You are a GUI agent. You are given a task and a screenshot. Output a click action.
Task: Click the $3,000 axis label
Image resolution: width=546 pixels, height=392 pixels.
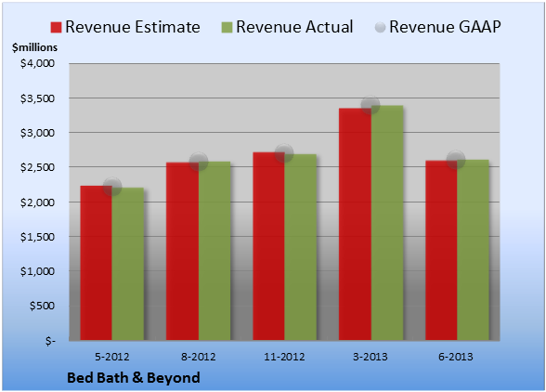point(37,133)
